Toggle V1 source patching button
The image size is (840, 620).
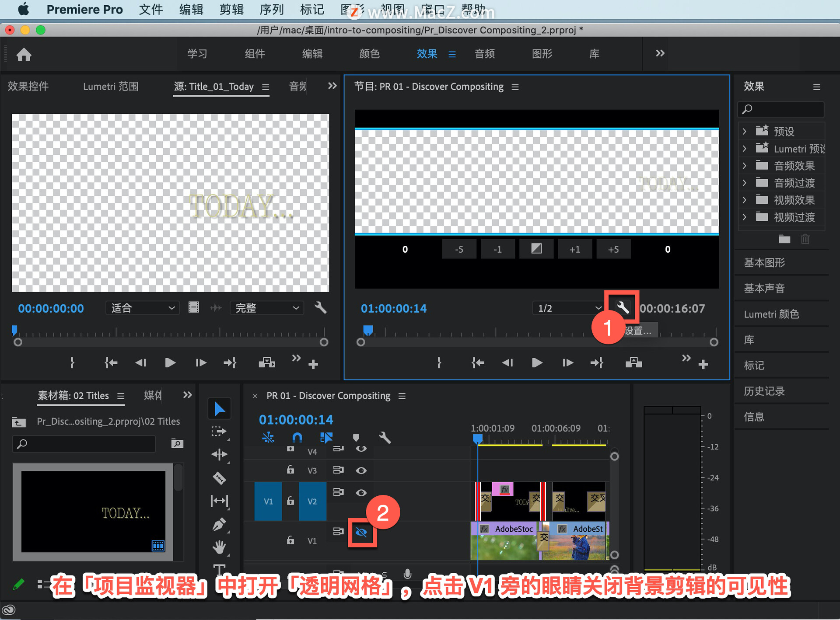[268, 501]
